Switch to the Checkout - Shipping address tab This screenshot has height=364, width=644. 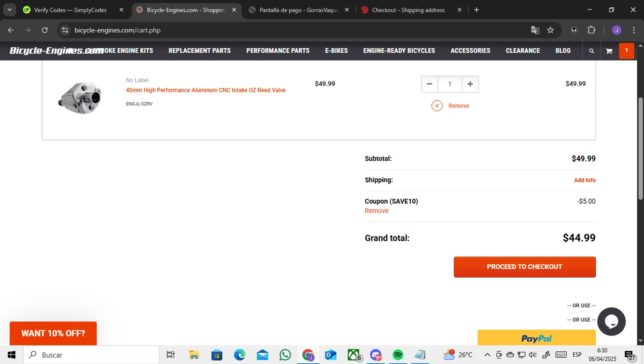coord(408,10)
